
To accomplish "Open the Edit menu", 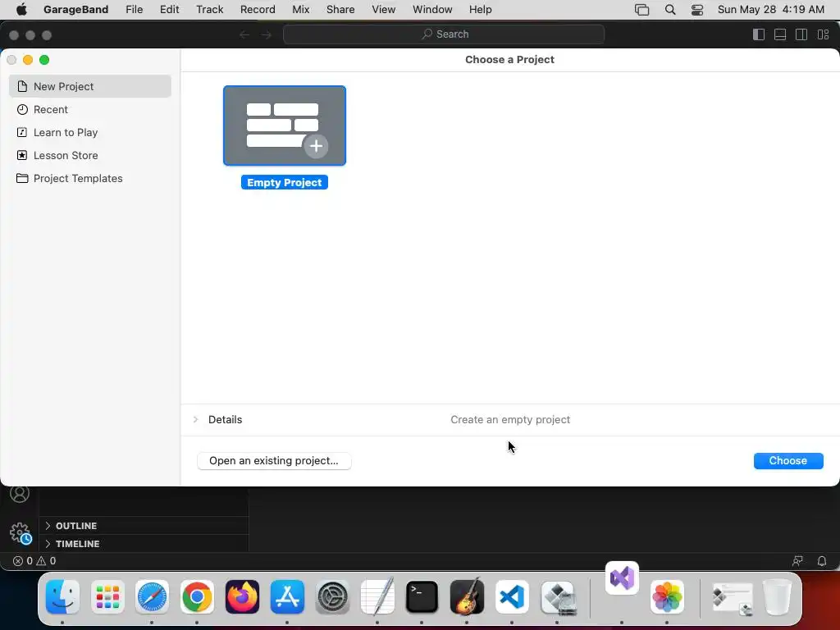I will (x=169, y=10).
